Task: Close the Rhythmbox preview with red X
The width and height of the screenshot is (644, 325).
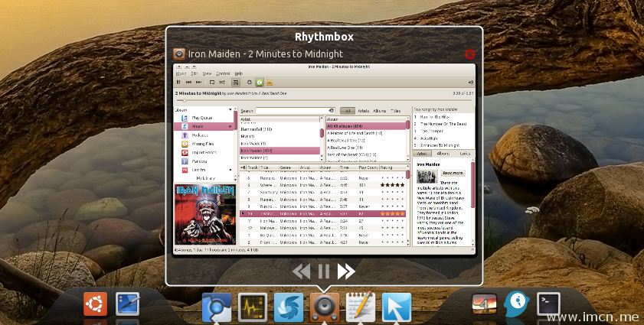Action: (470, 54)
